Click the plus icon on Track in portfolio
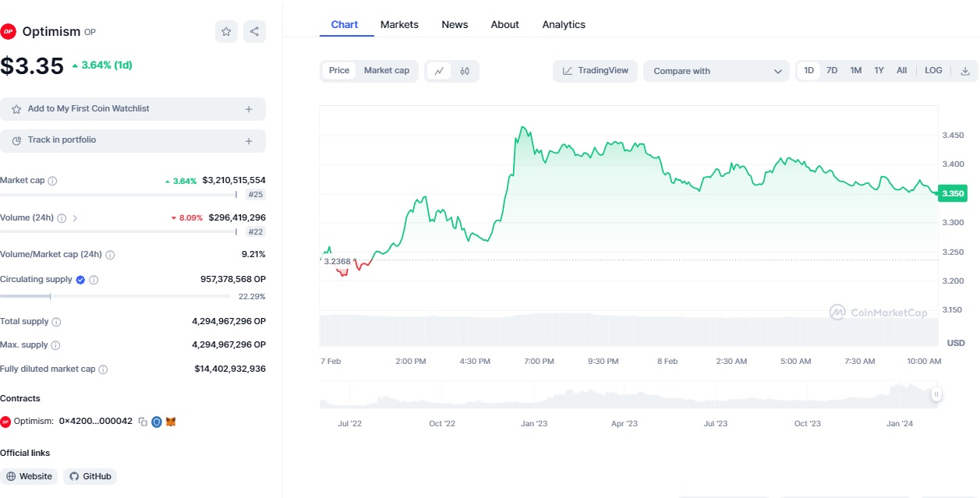This screenshot has height=498, width=980. [249, 141]
